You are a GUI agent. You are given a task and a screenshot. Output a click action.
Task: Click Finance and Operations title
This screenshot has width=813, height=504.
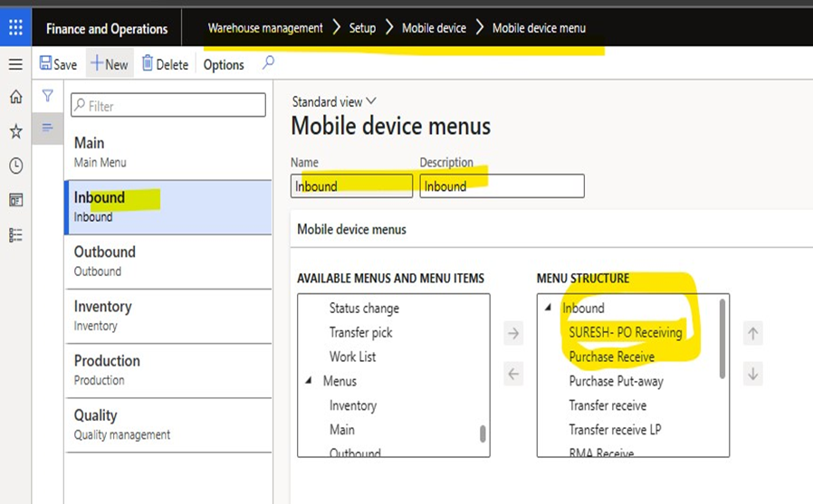click(x=107, y=28)
